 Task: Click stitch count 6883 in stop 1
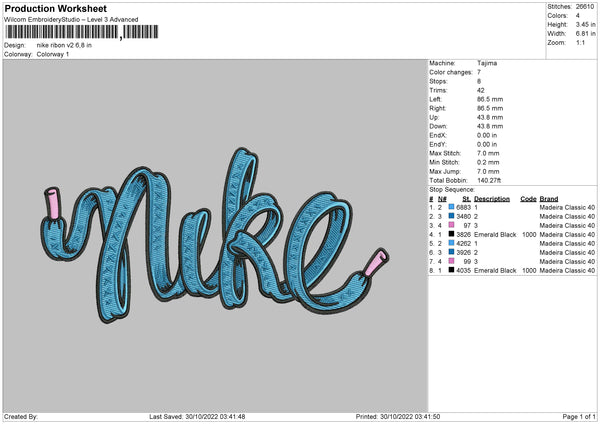[463, 207]
